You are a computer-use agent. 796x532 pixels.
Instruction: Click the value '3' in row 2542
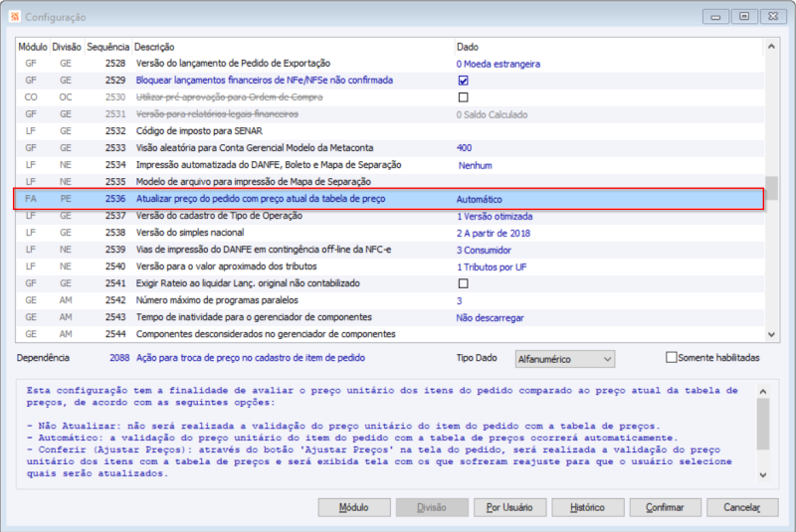coord(460,300)
